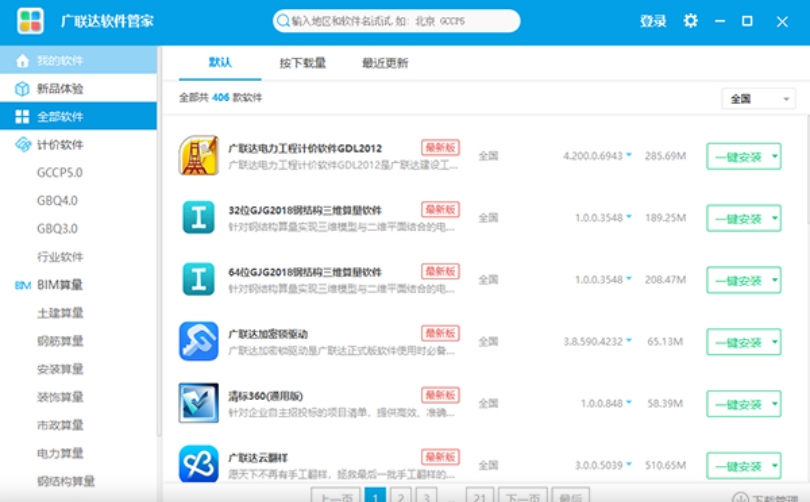Click the 登录 login link
The height and width of the screenshot is (502, 810).
pyautogui.click(x=653, y=21)
